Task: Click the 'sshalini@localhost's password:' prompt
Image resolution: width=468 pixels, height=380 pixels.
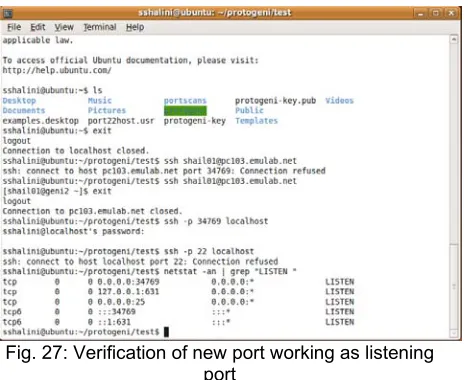Action: coord(73,231)
